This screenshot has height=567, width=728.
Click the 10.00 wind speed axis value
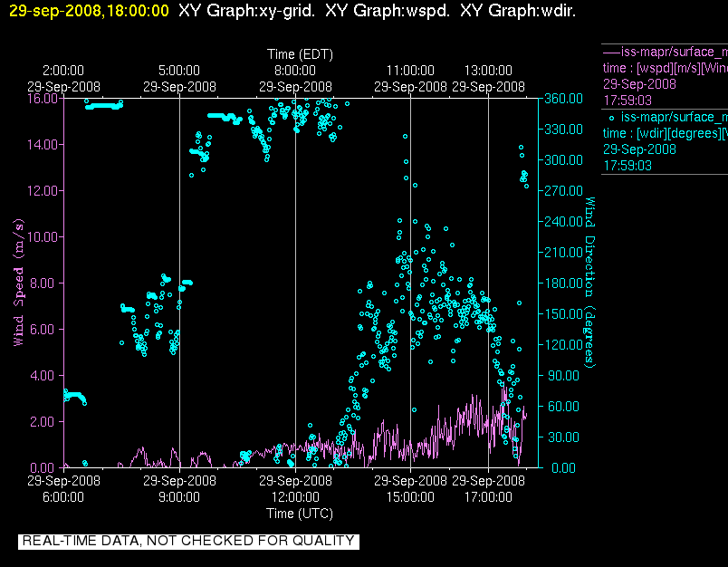[43, 236]
